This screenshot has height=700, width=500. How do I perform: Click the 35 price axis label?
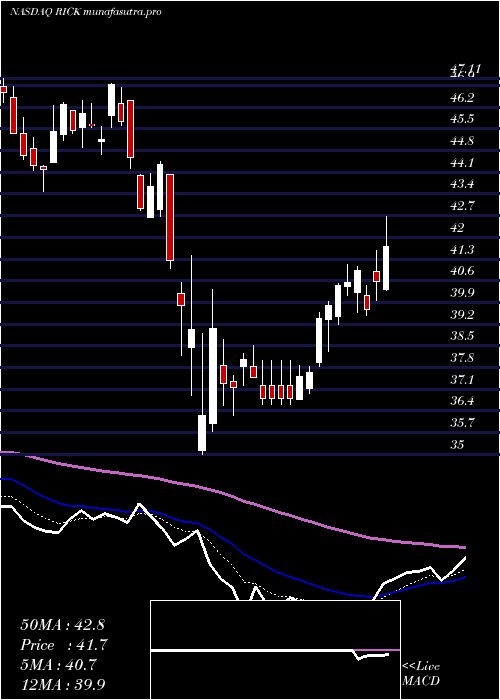tap(458, 444)
